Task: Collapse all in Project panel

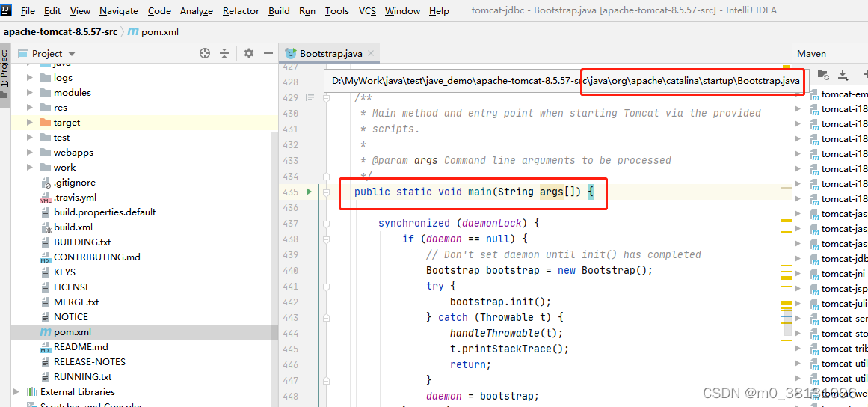Action: click(224, 53)
